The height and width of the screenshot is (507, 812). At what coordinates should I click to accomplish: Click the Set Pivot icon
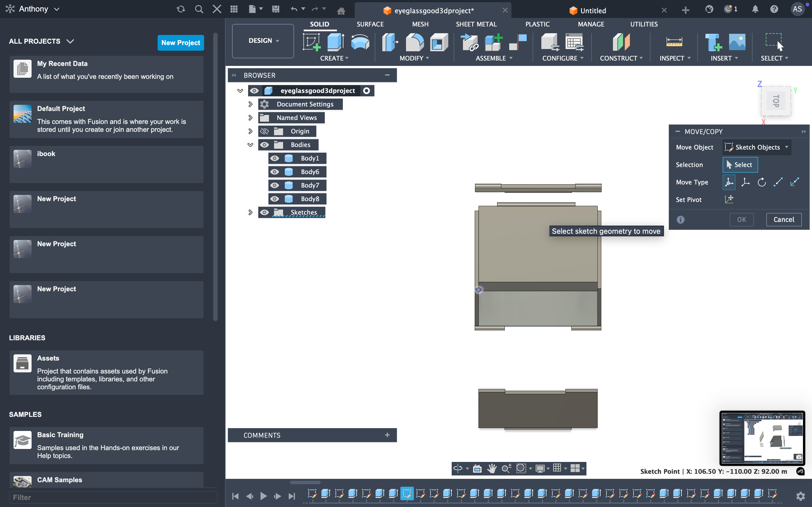pyautogui.click(x=729, y=199)
